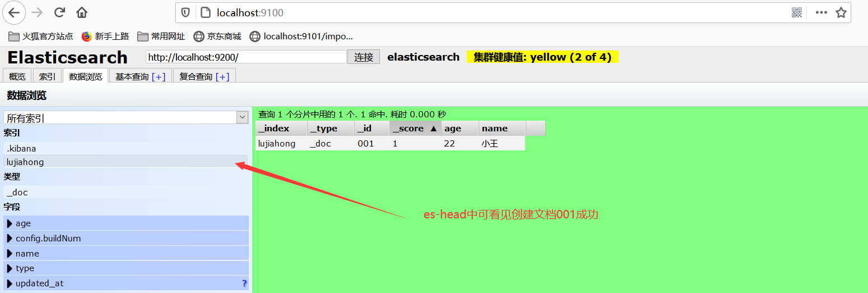Open the QR code icon in address bar
The width and height of the screenshot is (868, 293).
click(797, 12)
